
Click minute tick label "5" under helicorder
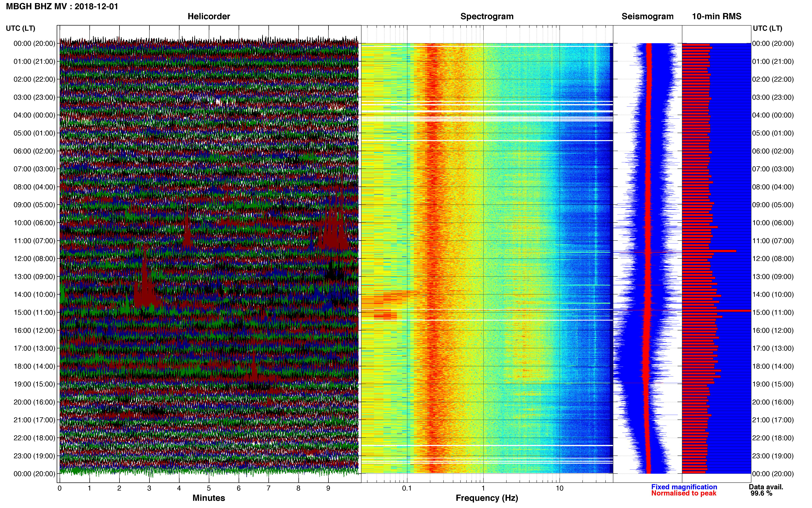pos(209,488)
